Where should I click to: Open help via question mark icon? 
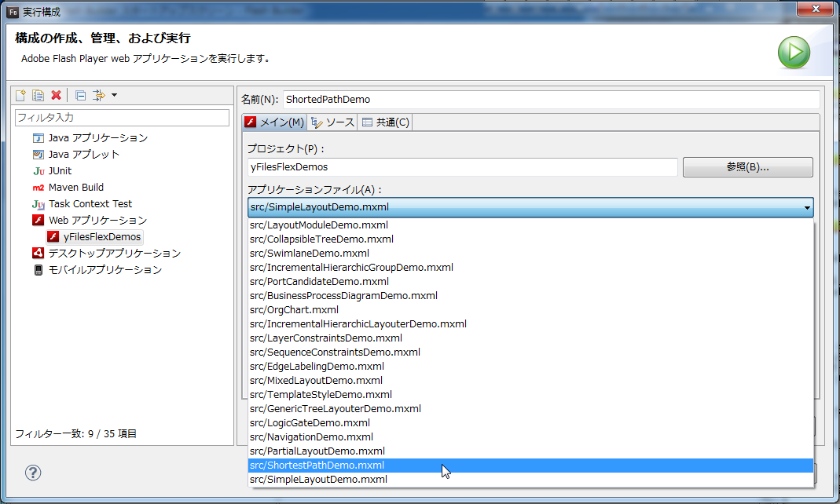point(33,473)
